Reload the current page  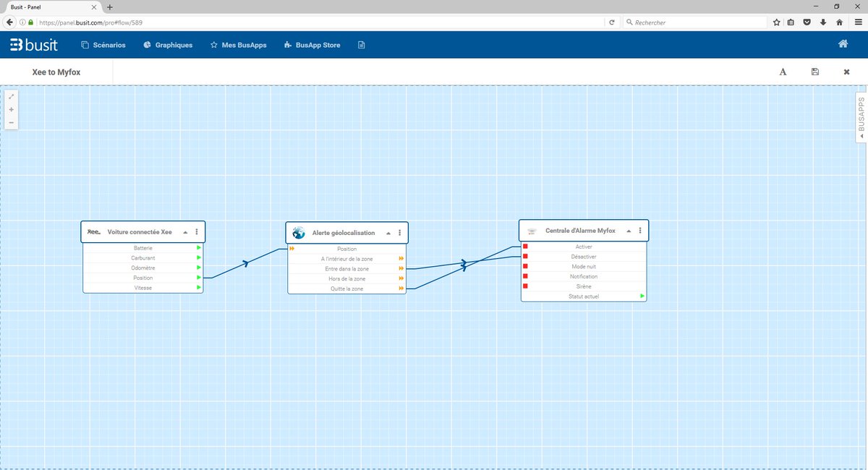(612, 22)
